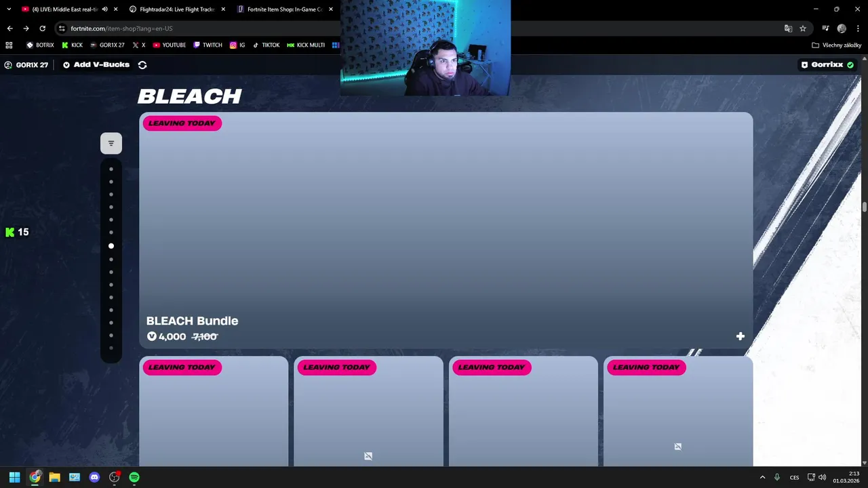This screenshot has width=868, height=488.
Task: Close the LIVE Middle East tab
Action: point(116,9)
